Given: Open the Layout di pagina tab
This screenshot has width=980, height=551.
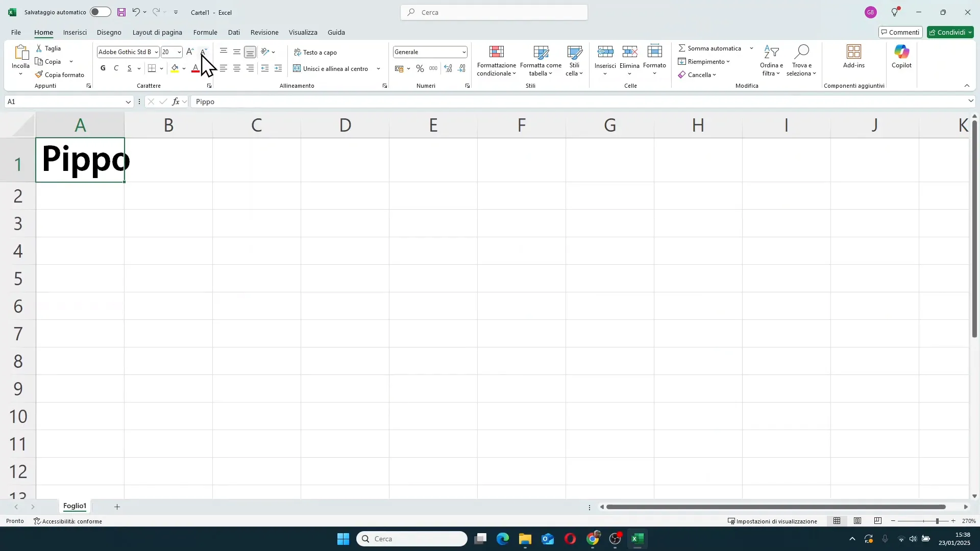Looking at the screenshot, I should click(157, 32).
